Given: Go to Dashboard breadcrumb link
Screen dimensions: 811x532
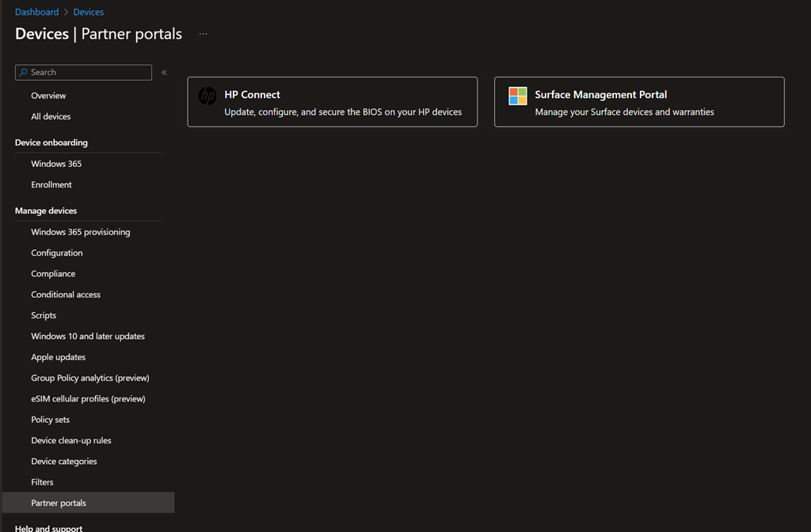Looking at the screenshot, I should [36, 12].
